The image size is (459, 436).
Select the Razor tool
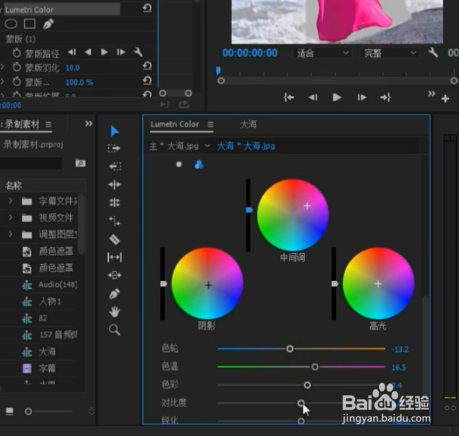point(114,239)
